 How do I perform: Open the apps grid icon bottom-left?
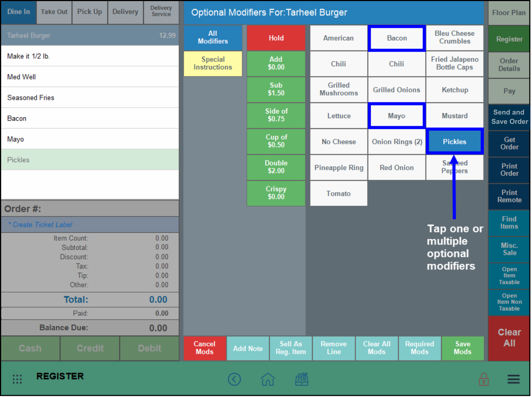tap(17, 379)
